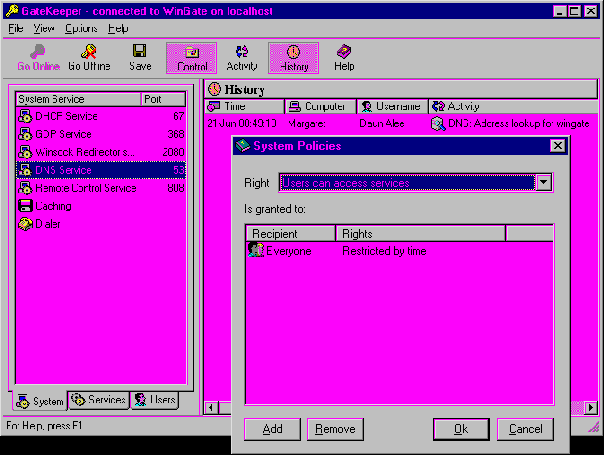Screen dimensions: 604x455
Task: Click the Go Online toolbar icon
Action: (x=38, y=52)
